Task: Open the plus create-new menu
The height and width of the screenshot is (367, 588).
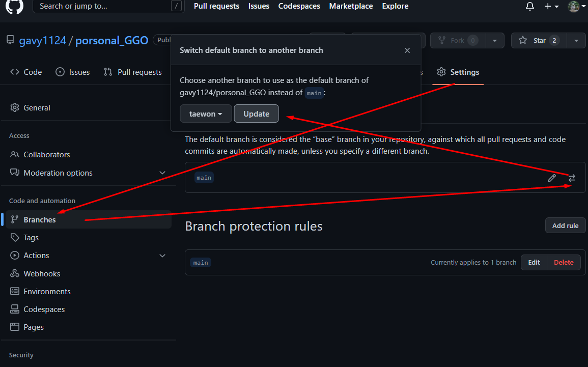Action: click(x=551, y=7)
